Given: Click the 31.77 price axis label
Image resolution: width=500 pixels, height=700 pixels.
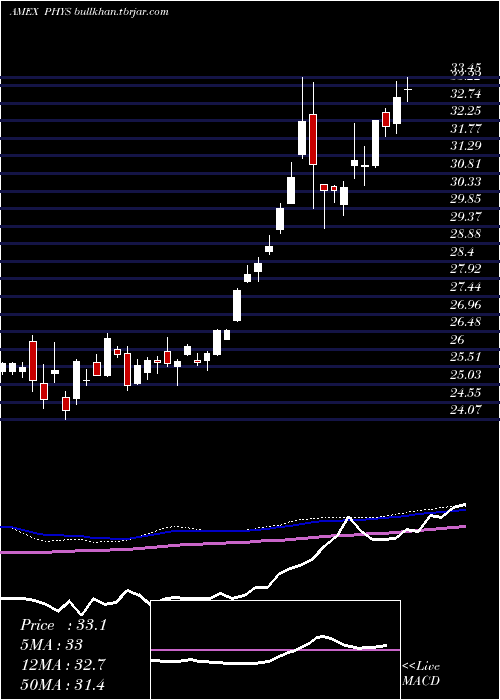Looking at the screenshot, I should point(466,129).
